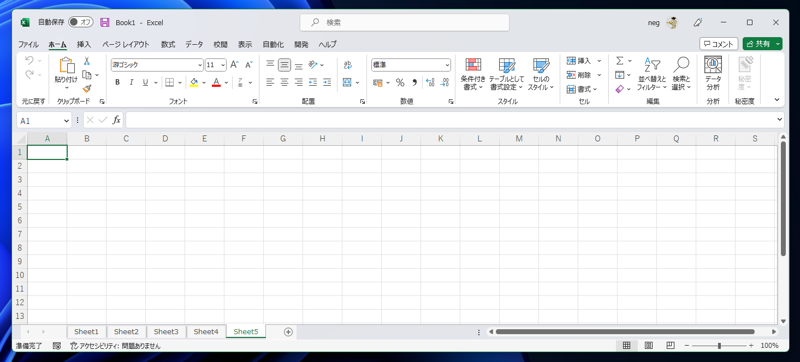Open the Data tab
This screenshot has width=800, height=362.
click(x=194, y=44)
